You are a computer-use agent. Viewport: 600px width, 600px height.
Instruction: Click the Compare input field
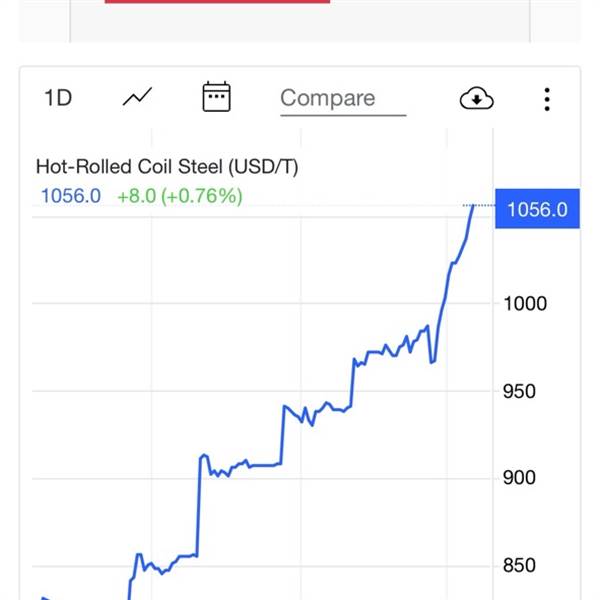342,98
